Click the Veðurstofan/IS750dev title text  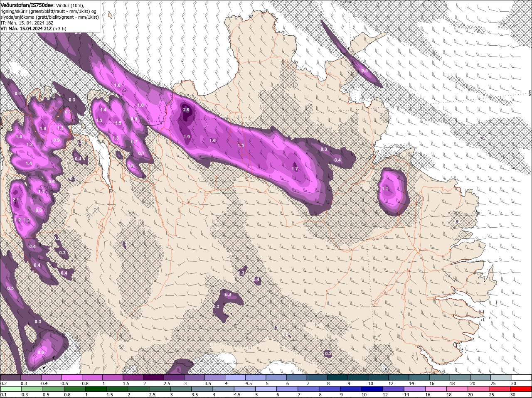click(27, 5)
